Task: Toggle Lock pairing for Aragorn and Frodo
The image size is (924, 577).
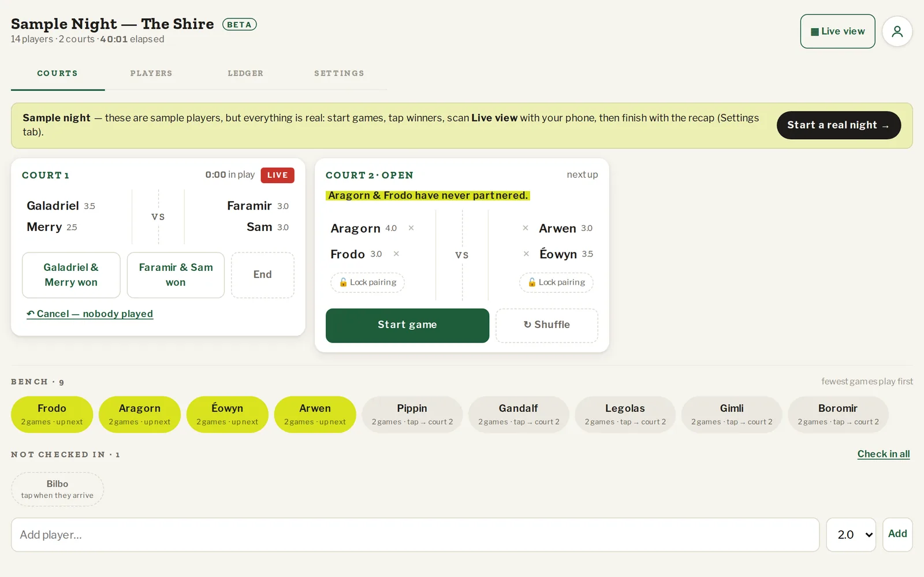Action: click(367, 282)
